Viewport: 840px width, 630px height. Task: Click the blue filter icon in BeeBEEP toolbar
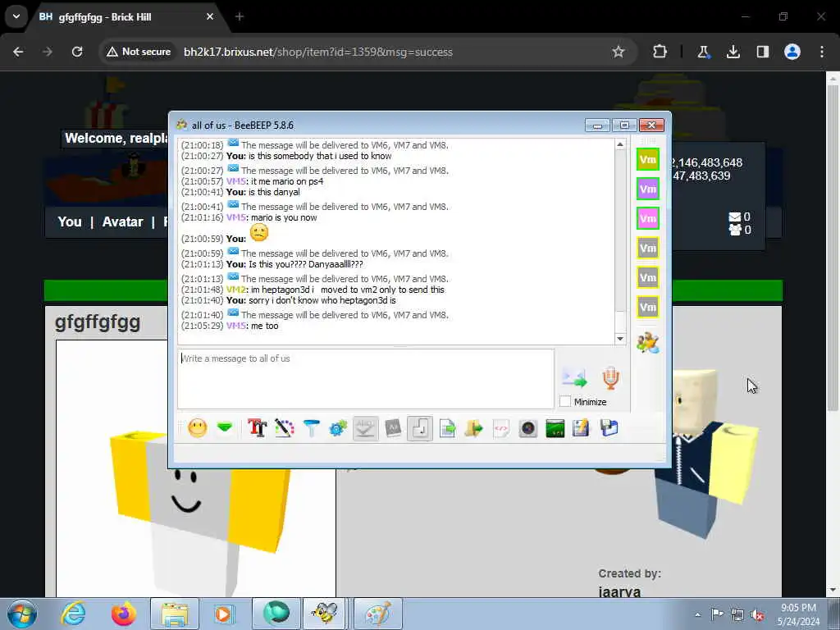(x=311, y=428)
